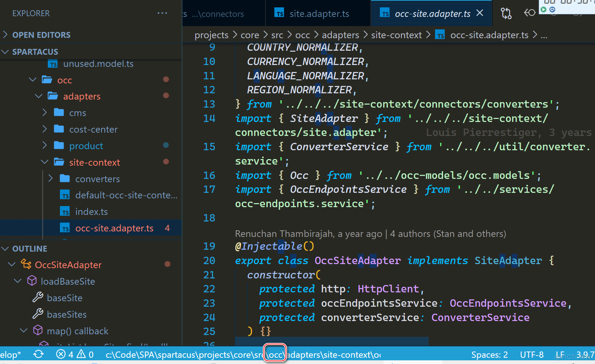The height and width of the screenshot is (364, 595).
Task: Change the UTF-8 encoding in status bar
Action: [x=532, y=354]
